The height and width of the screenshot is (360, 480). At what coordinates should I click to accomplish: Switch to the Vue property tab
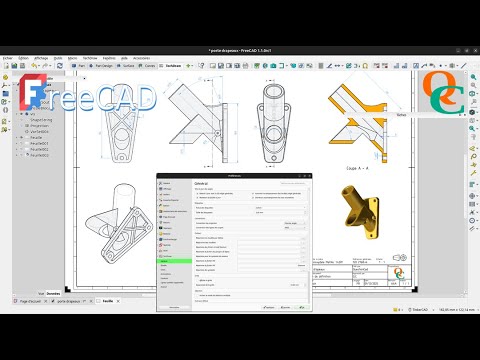pos(41,294)
